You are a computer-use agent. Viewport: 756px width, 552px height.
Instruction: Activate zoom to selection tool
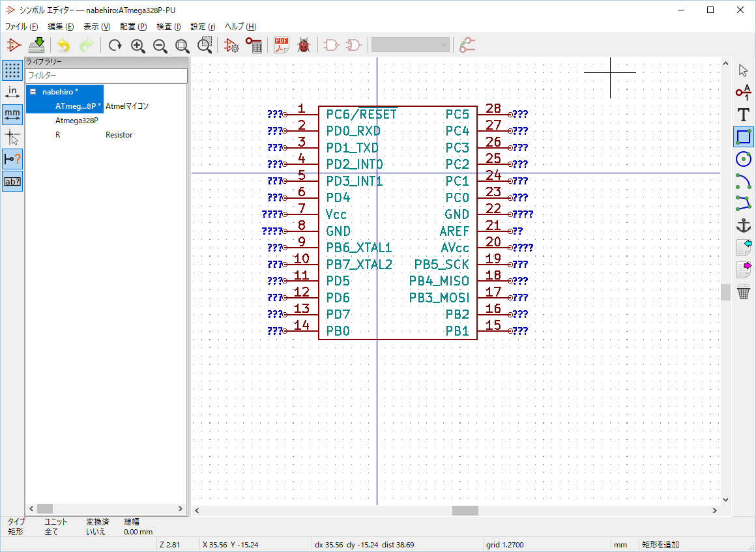pyautogui.click(x=205, y=46)
